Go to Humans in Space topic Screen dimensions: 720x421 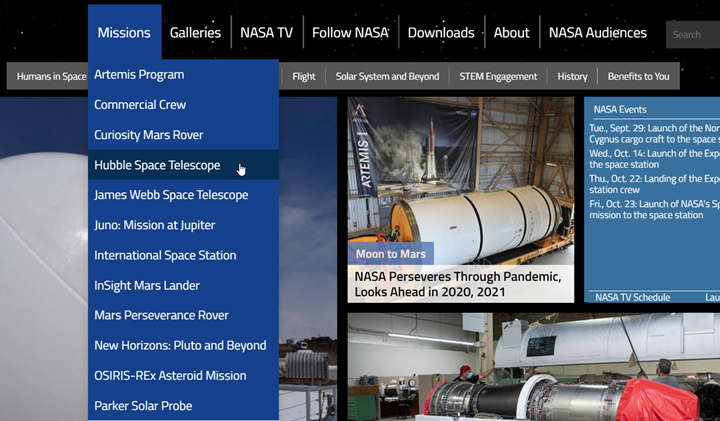51,76
